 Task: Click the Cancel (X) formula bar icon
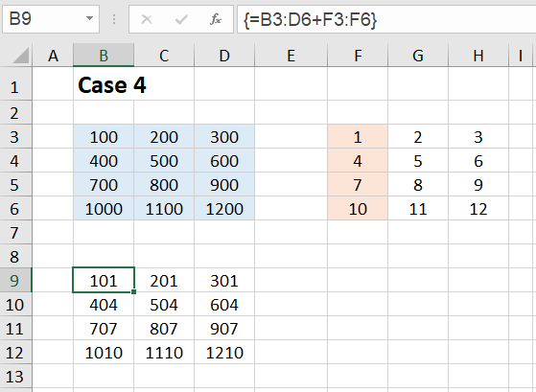[x=147, y=19]
